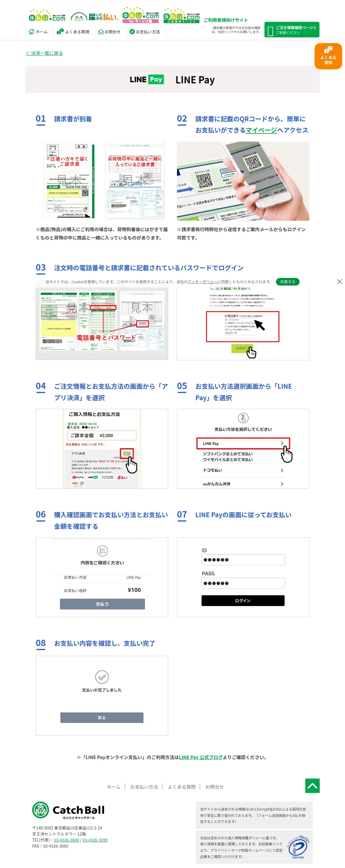Click the LINE Pay logo in header banner
345x868 pixels.
[147, 80]
